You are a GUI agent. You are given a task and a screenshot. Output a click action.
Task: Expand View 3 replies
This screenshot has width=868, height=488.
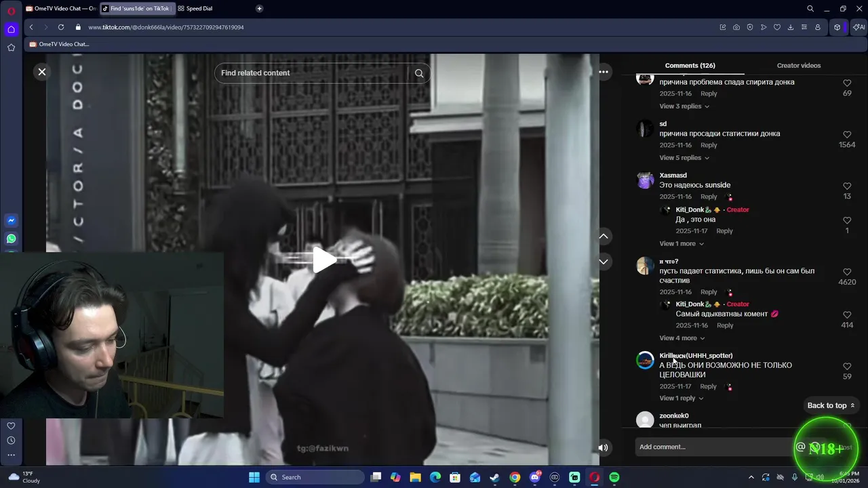(684, 106)
